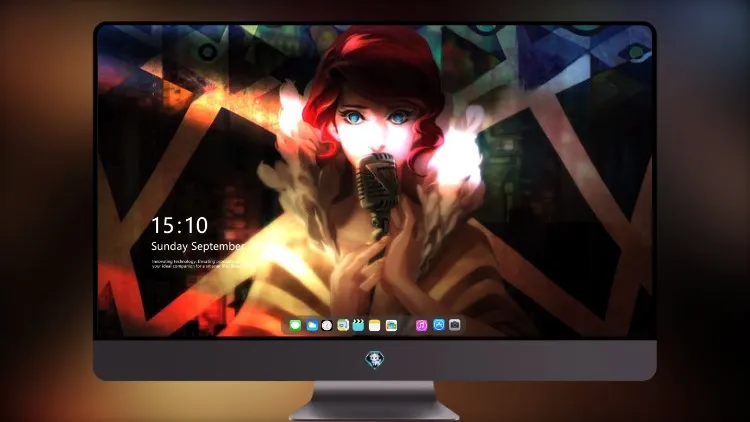The image size is (750, 422).
Task: Launch the Weather app with cloud icon
Action: (x=311, y=325)
